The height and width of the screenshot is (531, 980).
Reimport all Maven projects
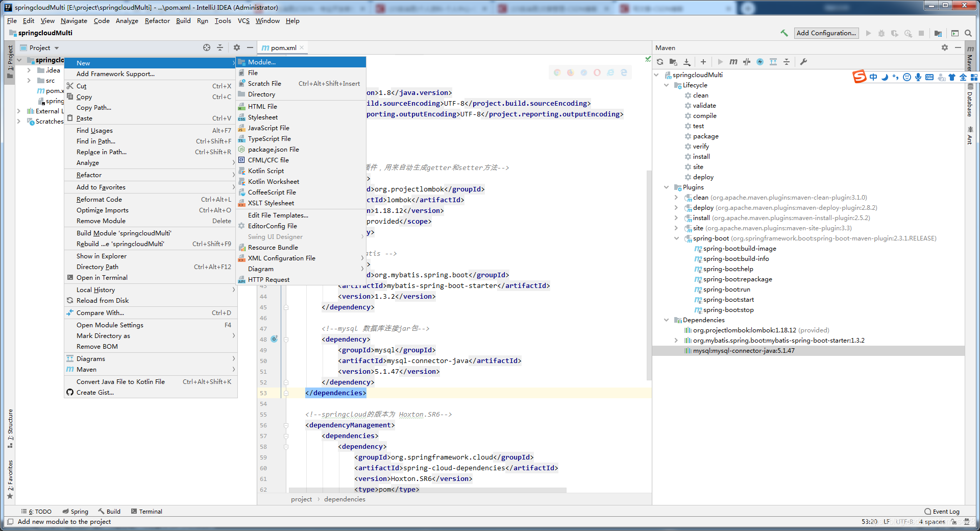(660, 62)
